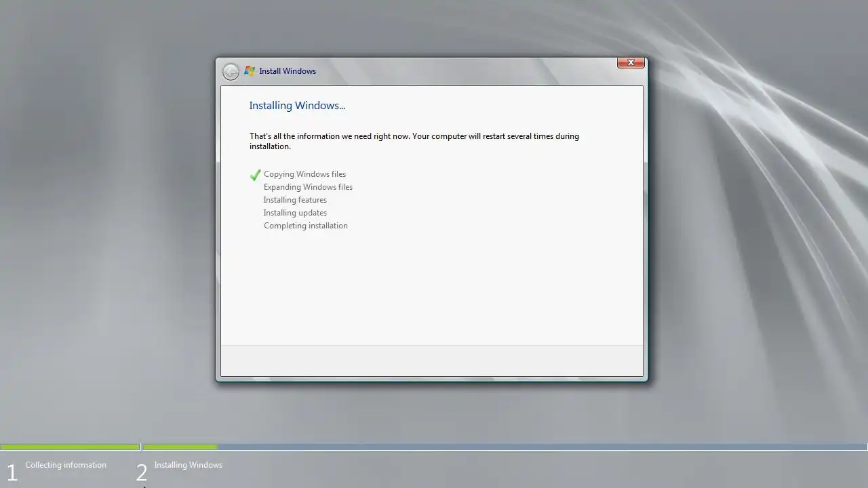Click the Windows flag logo icon

[x=250, y=71]
